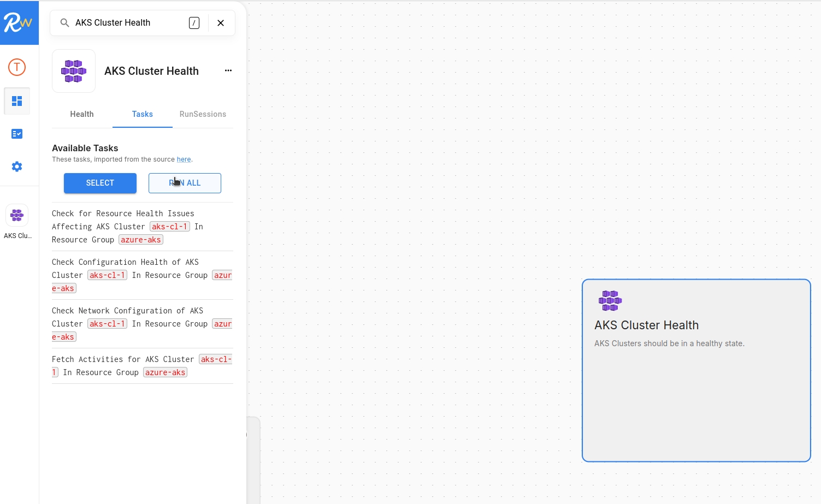Switch to the Health tab
The width and height of the screenshot is (821, 504).
coord(81,114)
